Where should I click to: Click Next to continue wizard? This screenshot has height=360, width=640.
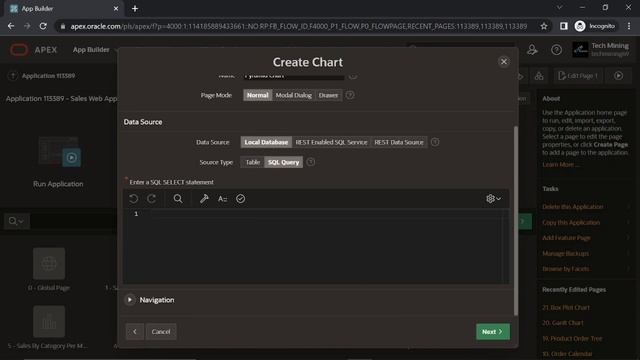(x=493, y=332)
